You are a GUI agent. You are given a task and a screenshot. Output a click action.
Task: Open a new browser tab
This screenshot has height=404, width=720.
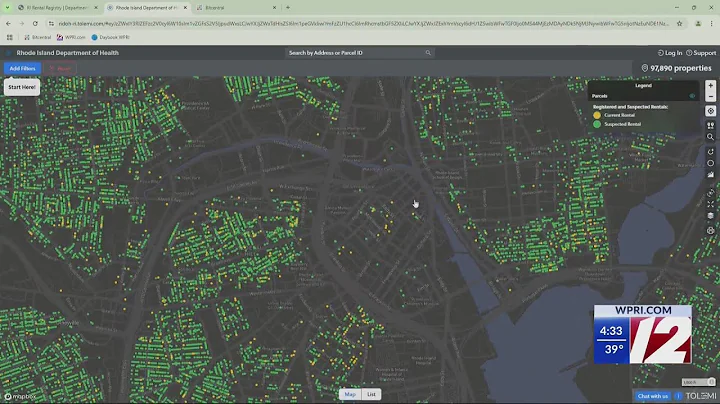pyautogui.click(x=288, y=7)
